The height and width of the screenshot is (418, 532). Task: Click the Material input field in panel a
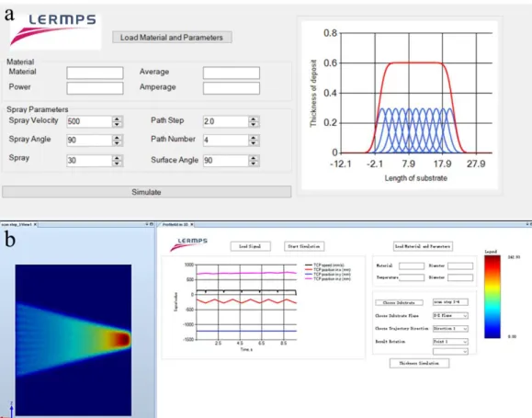[95, 73]
